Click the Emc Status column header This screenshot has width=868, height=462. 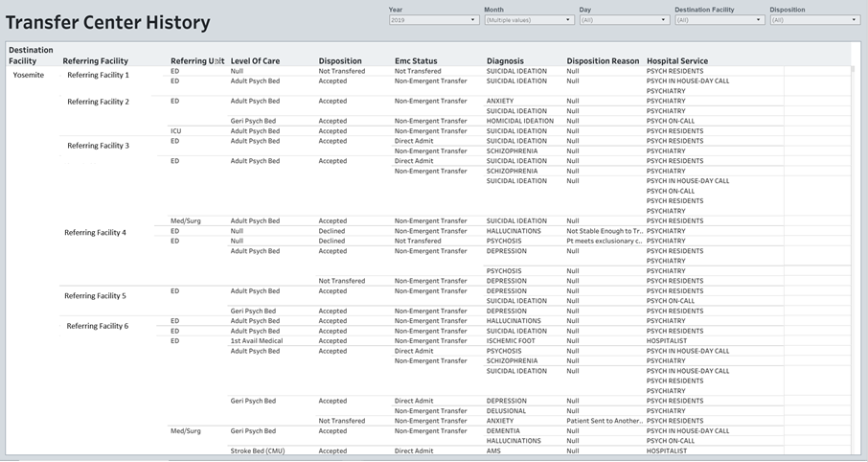[416, 61]
